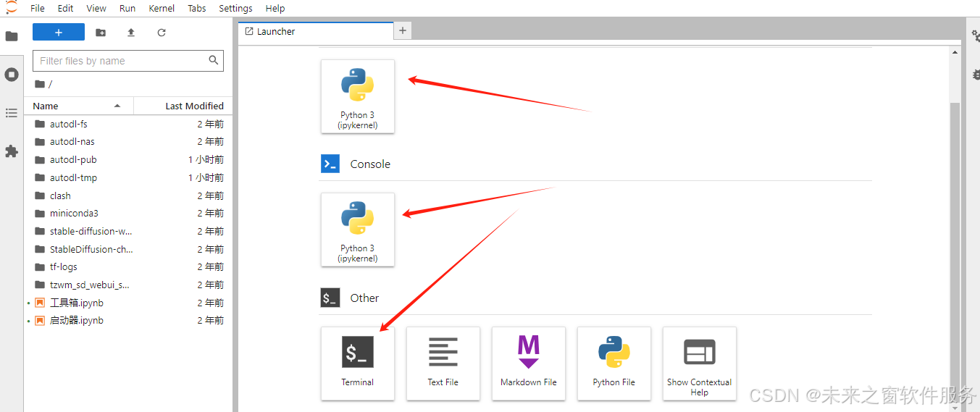Open the Help menu
Screen dimensions: 980x412
tap(275, 9)
